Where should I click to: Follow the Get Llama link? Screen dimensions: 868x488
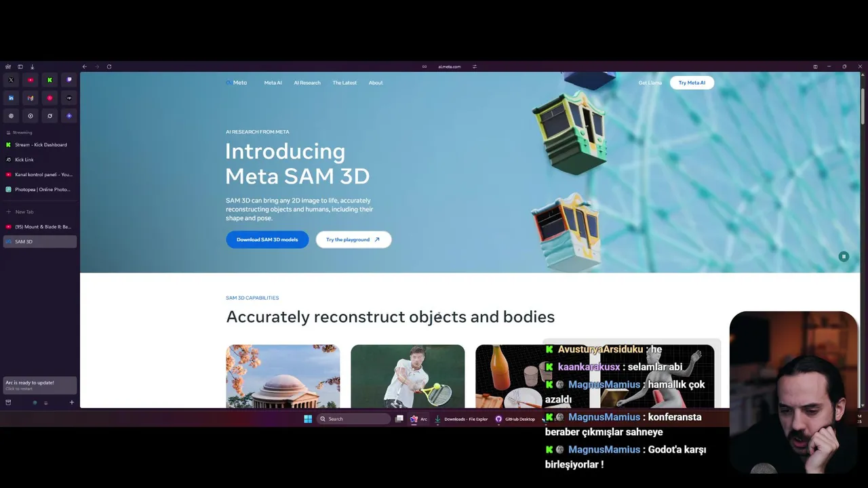pyautogui.click(x=650, y=83)
